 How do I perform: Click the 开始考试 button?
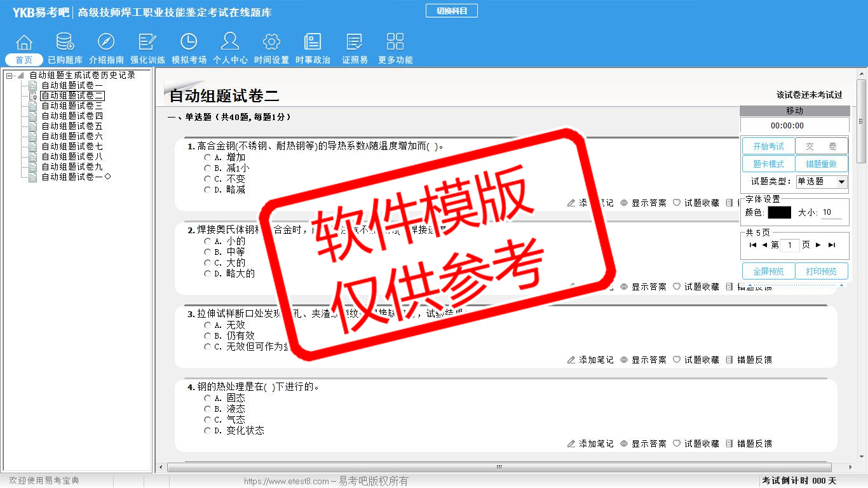[768, 146]
